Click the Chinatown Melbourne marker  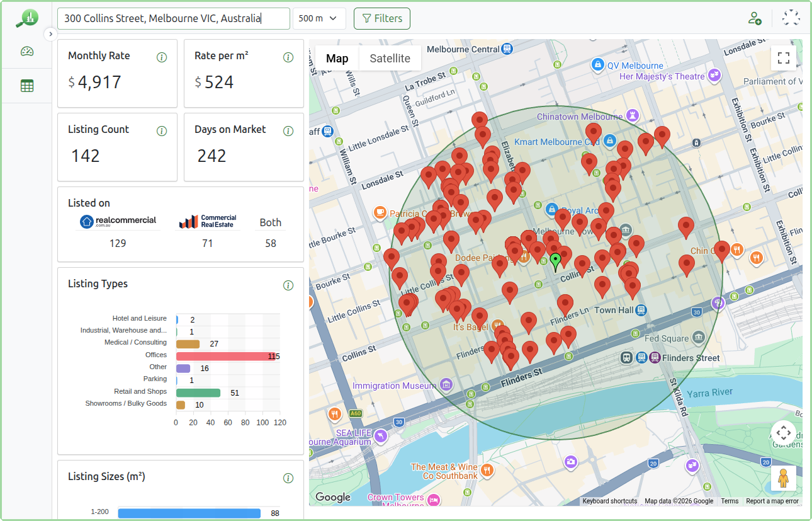(633, 115)
